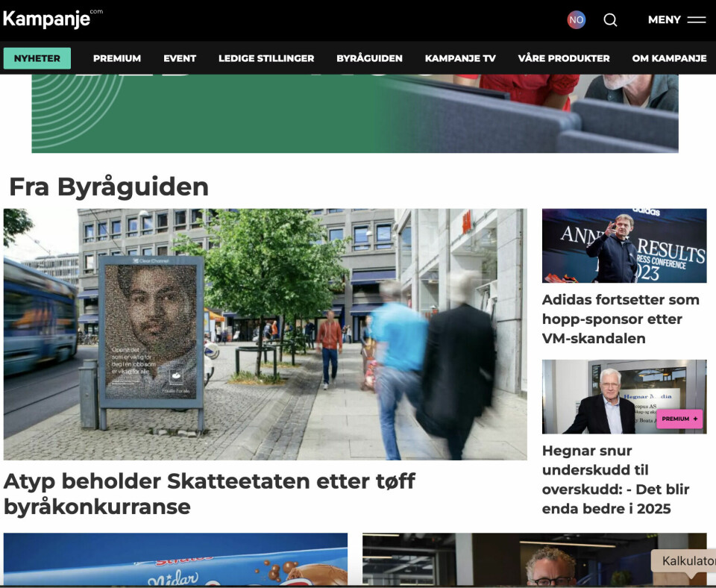Image resolution: width=716 pixels, height=588 pixels.
Task: Open the hamburger MENY icon
Action: pyautogui.click(x=696, y=20)
